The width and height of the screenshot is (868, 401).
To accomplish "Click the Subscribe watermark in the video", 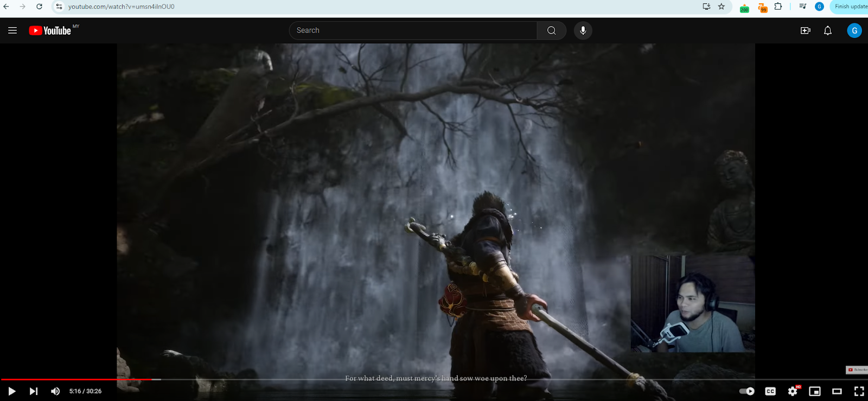I will pyautogui.click(x=857, y=370).
